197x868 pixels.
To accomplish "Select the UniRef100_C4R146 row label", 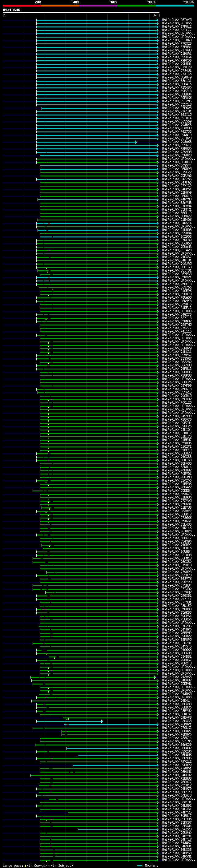I will 177,528.
